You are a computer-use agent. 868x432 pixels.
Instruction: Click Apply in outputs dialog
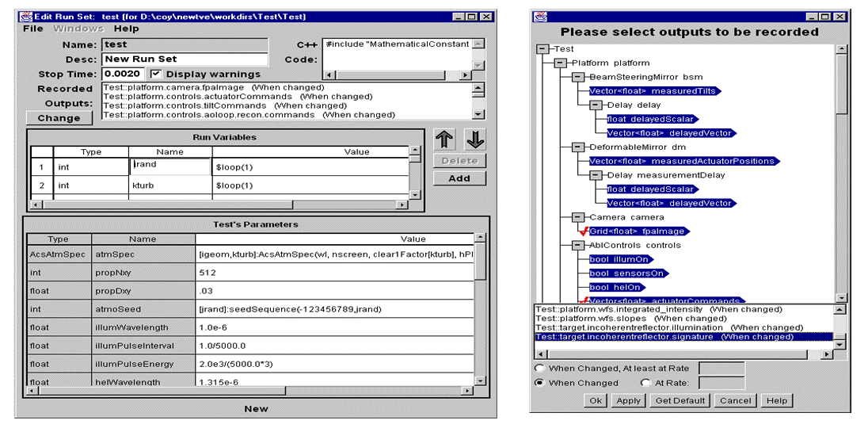click(x=628, y=400)
